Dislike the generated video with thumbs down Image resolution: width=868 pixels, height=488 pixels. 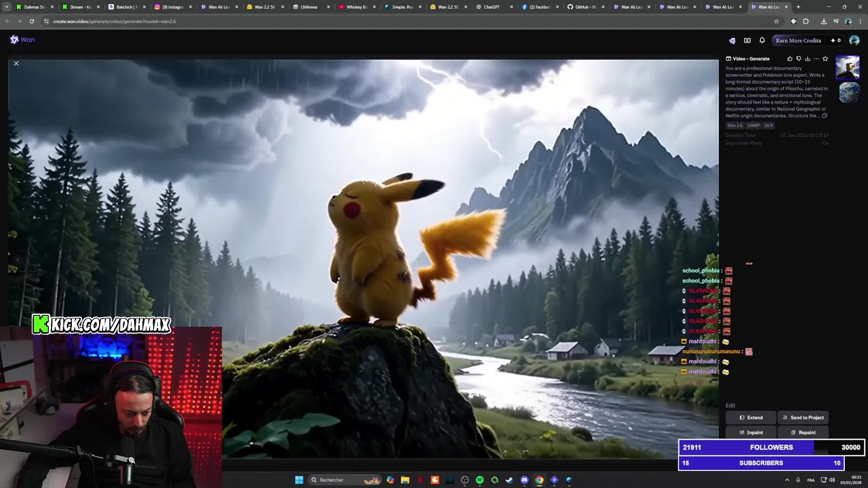point(798,59)
